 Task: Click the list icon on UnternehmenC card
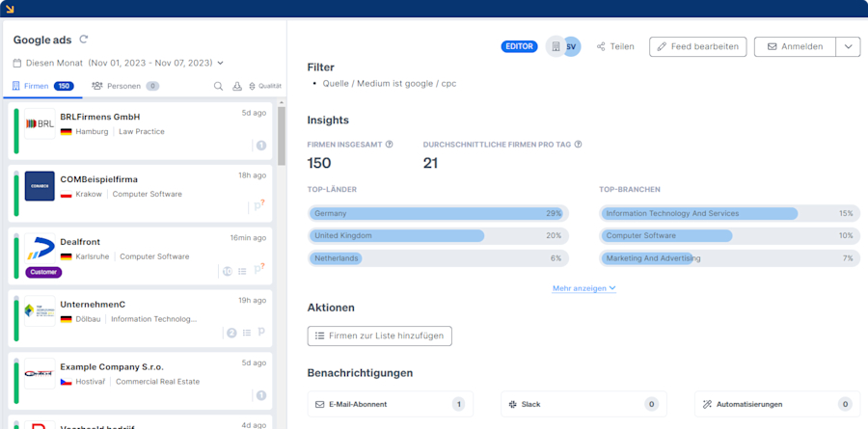click(247, 333)
